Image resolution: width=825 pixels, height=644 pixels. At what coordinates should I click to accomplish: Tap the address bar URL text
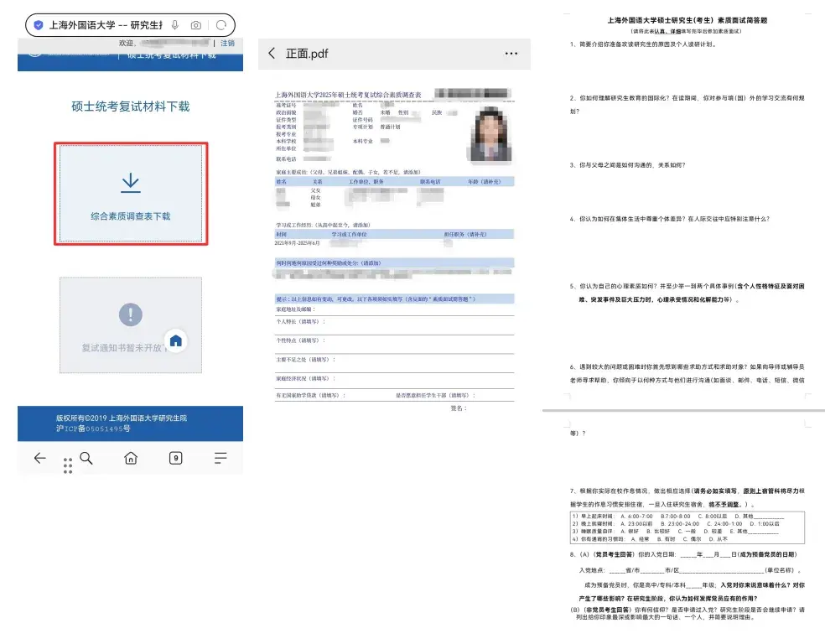point(105,25)
